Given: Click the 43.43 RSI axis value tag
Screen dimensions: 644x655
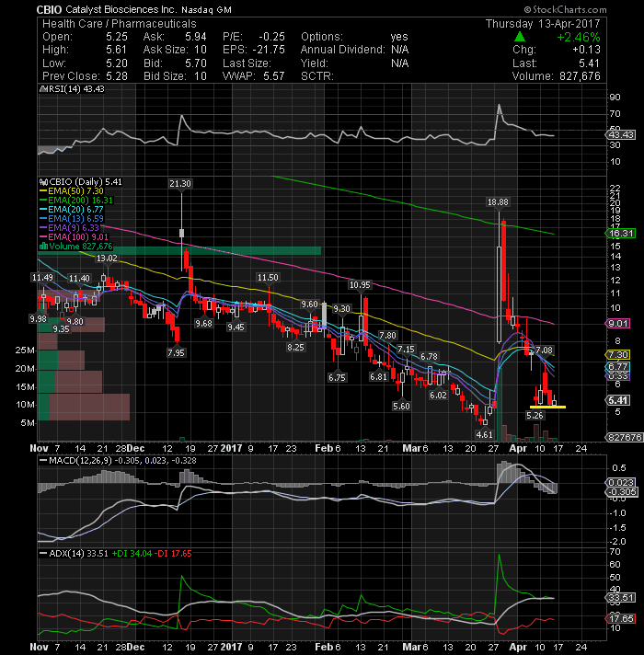Looking at the screenshot, I should tap(621, 135).
